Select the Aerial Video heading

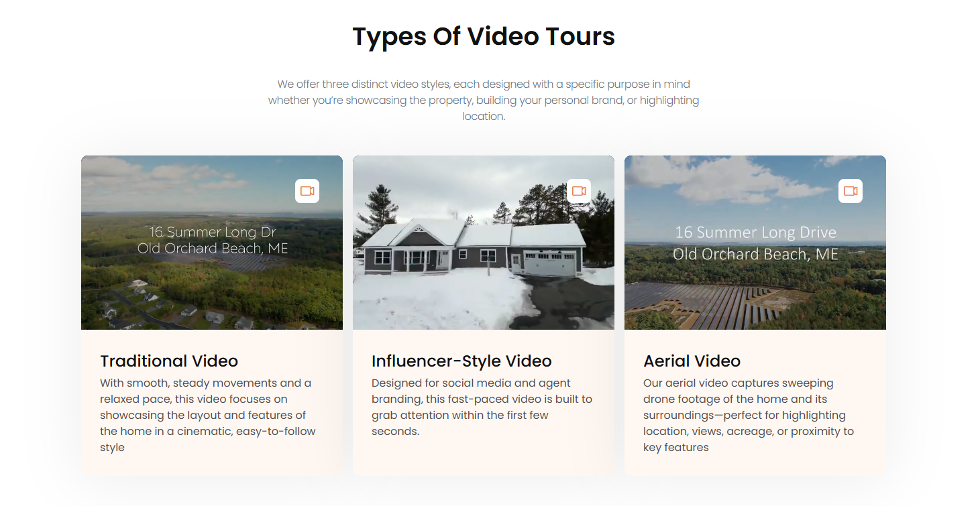point(692,361)
